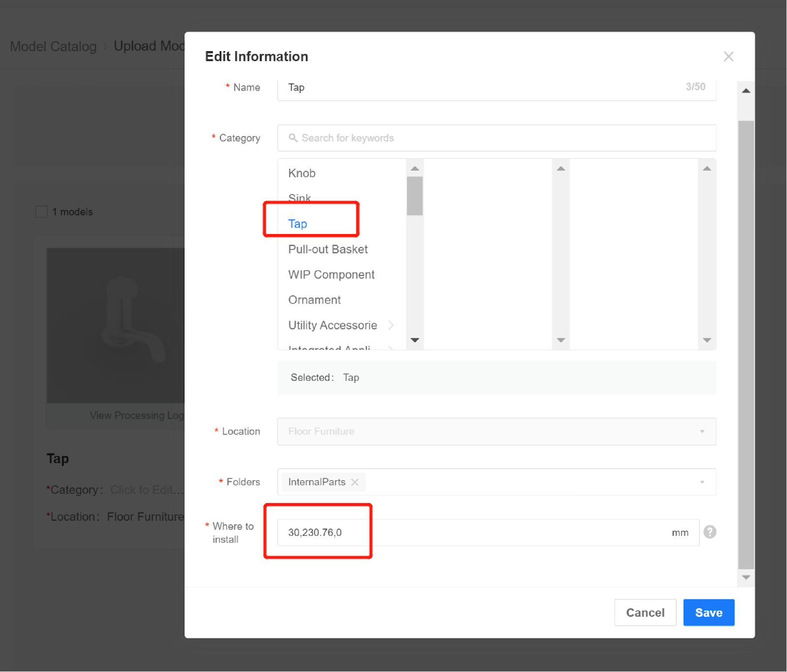The image size is (787, 672).
Task: Click the dialog scrollbar down arrow
Action: (746, 578)
